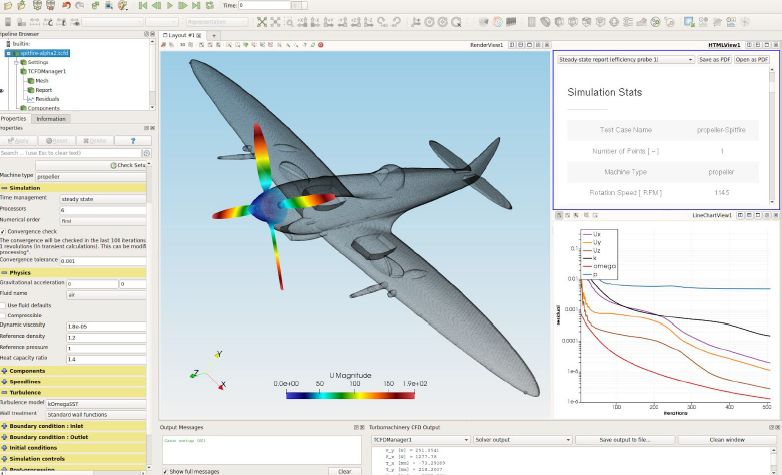Click the Open file folder icon
This screenshot has height=475, width=782.
[8, 5]
